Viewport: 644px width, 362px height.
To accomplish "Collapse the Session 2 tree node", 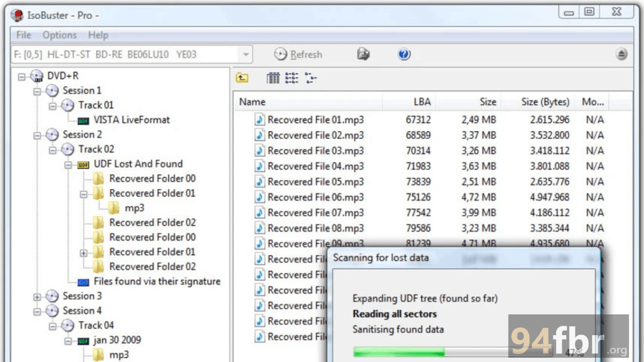I will click(37, 135).
